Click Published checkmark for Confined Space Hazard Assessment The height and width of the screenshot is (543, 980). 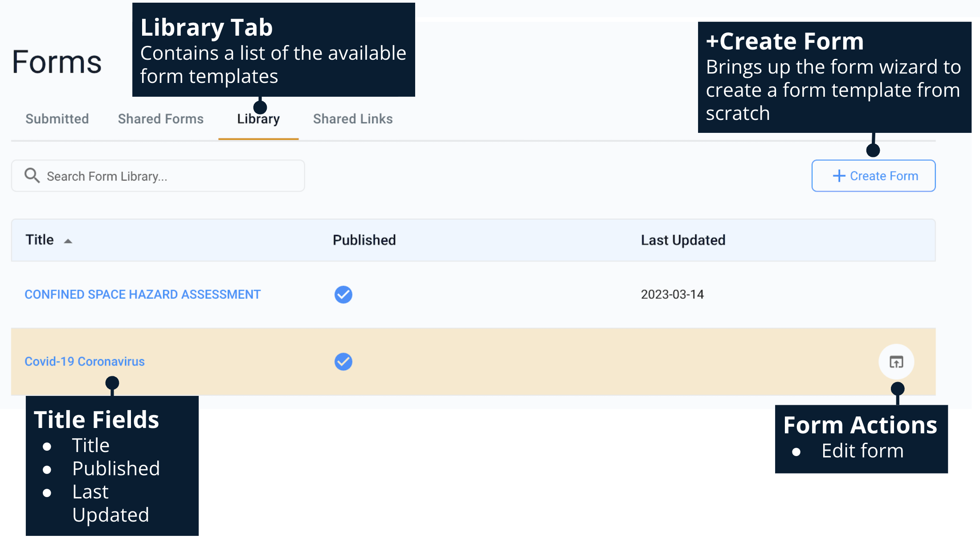(343, 294)
